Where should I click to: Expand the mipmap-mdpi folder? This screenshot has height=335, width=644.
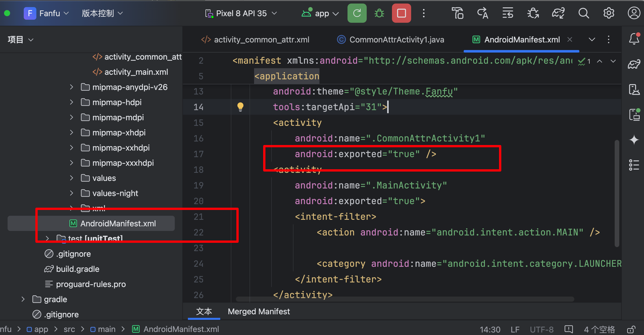pos(71,117)
